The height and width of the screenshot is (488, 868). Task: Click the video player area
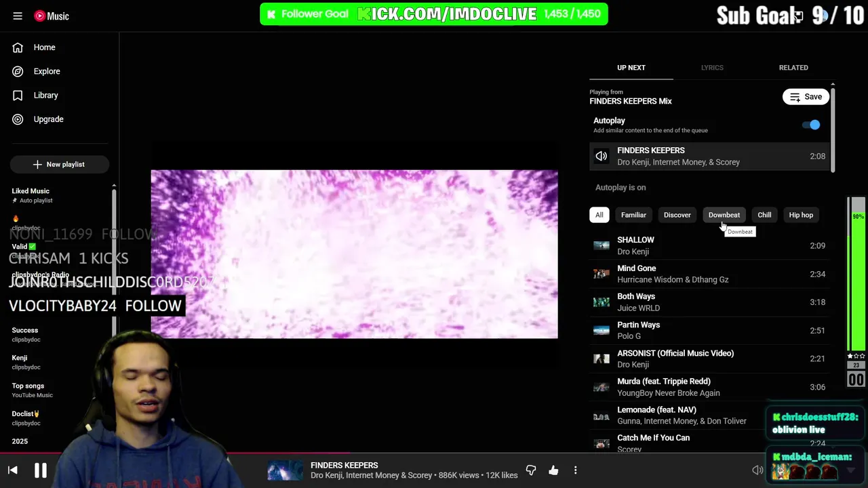pos(354,254)
